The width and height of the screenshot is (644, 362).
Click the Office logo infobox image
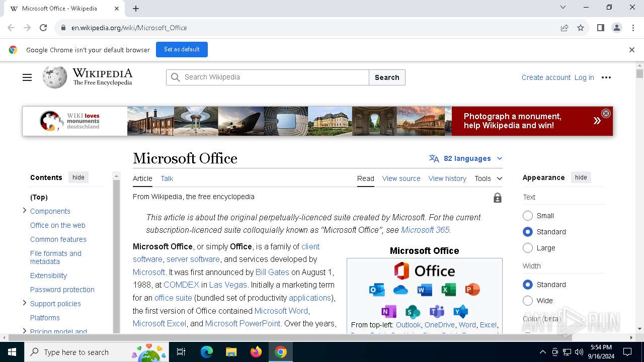click(424, 271)
